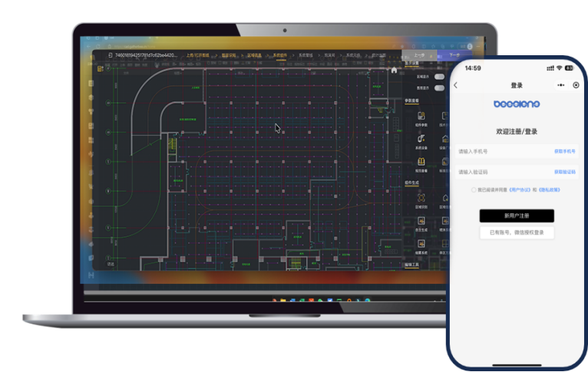Open the 《用户协议》 link
Screen dimensions: 588x372
coord(520,190)
